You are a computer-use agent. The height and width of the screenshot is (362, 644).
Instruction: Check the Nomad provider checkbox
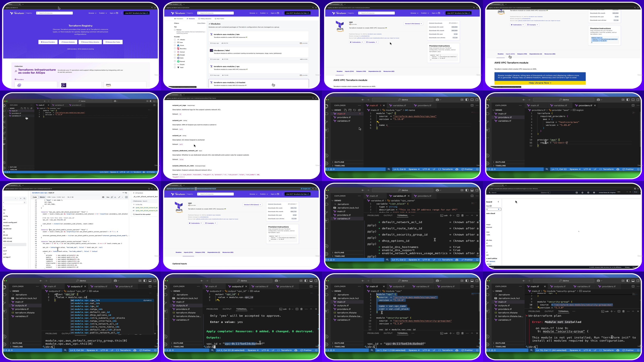tap(175, 61)
